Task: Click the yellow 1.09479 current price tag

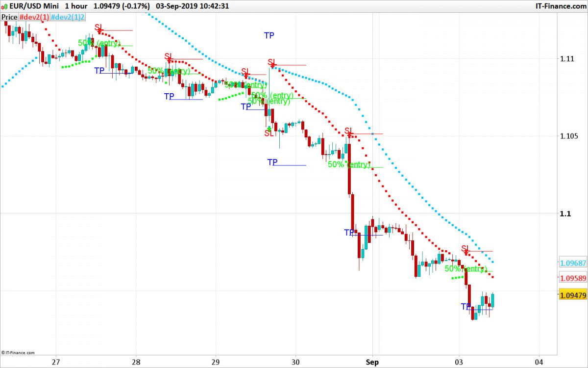Action: coord(573,295)
